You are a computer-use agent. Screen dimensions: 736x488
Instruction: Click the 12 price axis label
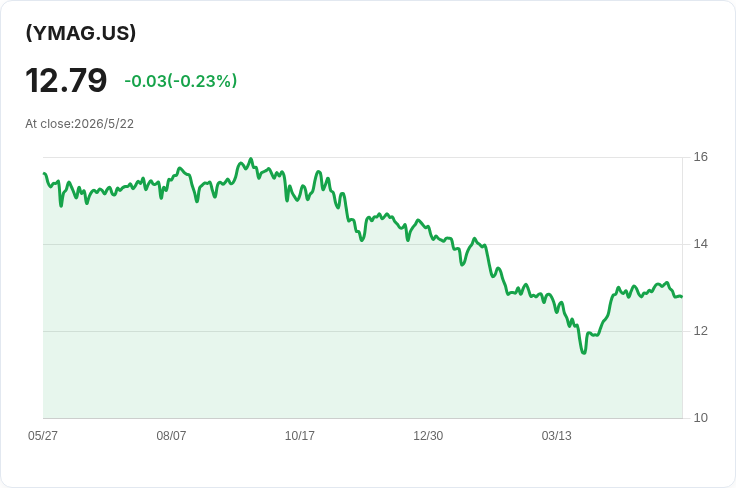click(x=701, y=331)
